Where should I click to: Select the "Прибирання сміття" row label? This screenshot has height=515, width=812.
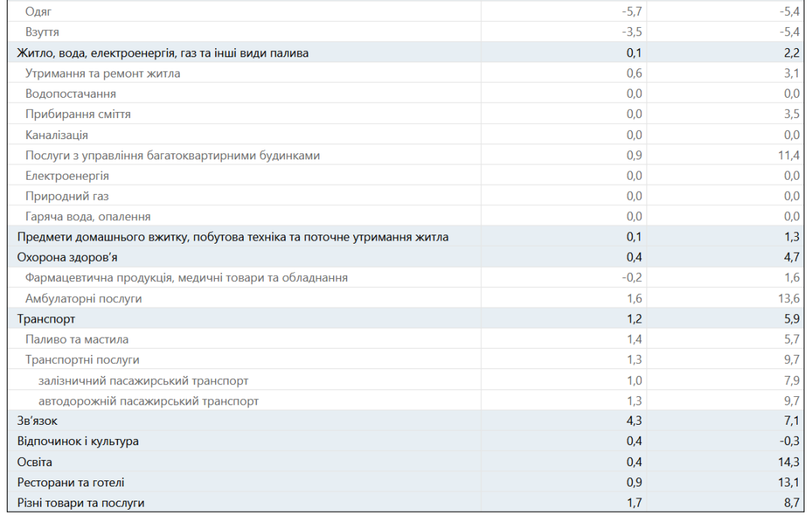(x=78, y=114)
